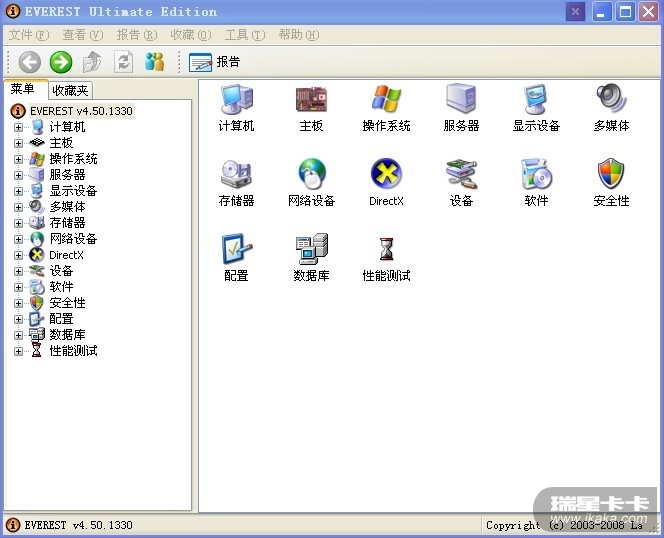Open the 软件 software icon in main pane
This screenshot has height=538, width=664.
pos(536,174)
